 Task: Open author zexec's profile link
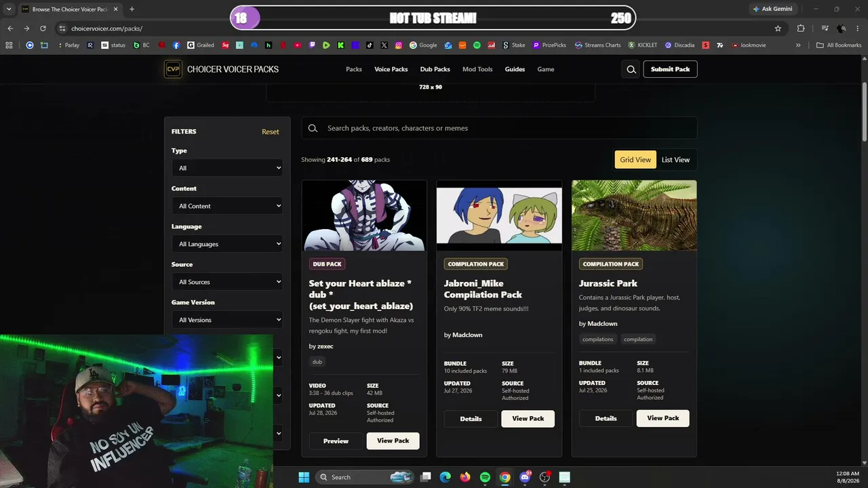(x=325, y=346)
